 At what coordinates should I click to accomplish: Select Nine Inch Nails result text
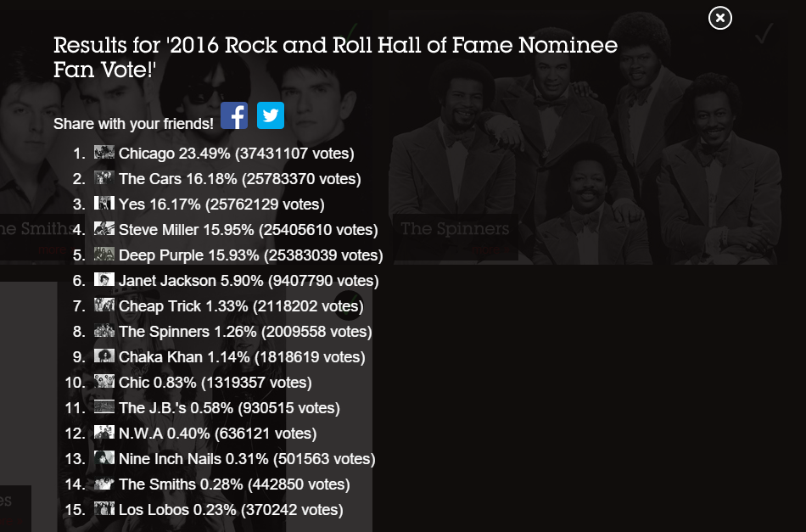click(247, 459)
